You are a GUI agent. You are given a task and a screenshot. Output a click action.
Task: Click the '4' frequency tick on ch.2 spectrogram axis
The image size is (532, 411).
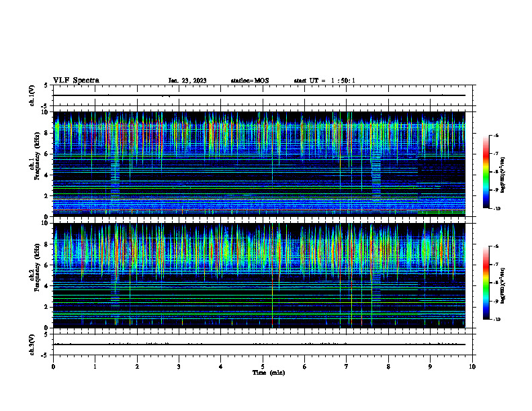pos(47,286)
